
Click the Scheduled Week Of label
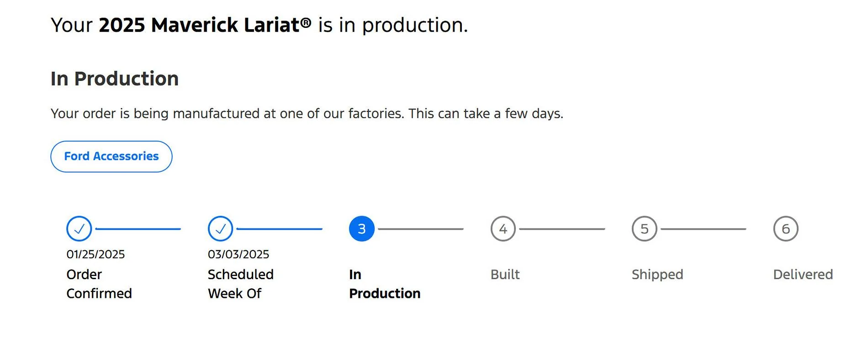241,284
